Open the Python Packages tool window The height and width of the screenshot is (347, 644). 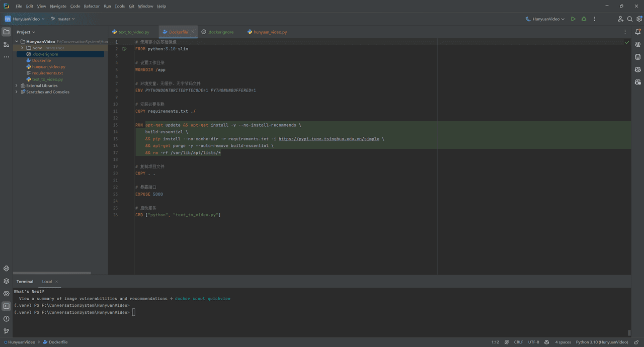coord(7,281)
